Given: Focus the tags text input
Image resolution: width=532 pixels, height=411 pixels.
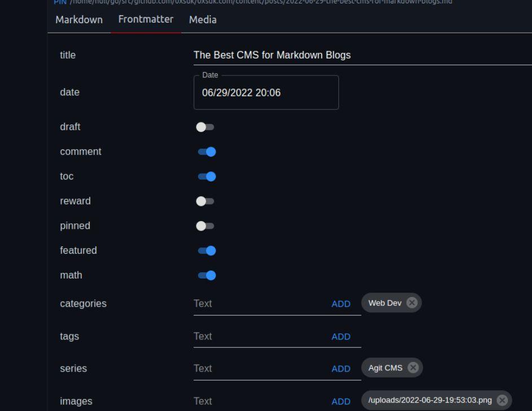Looking at the screenshot, I should pyautogui.click(x=260, y=337).
